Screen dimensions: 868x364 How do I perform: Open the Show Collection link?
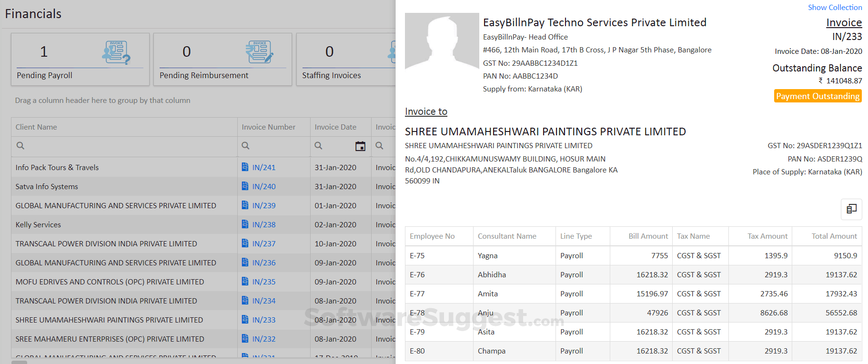pos(835,8)
